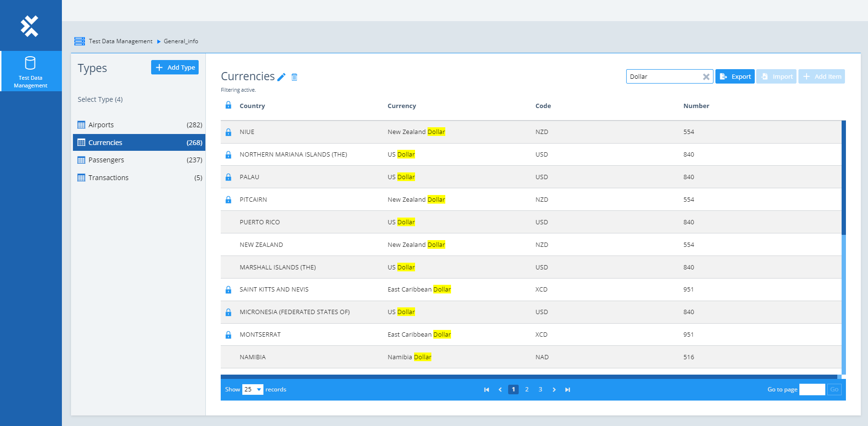Image resolution: width=868 pixels, height=426 pixels.
Task: Go to the next page arrow
Action: (554, 389)
